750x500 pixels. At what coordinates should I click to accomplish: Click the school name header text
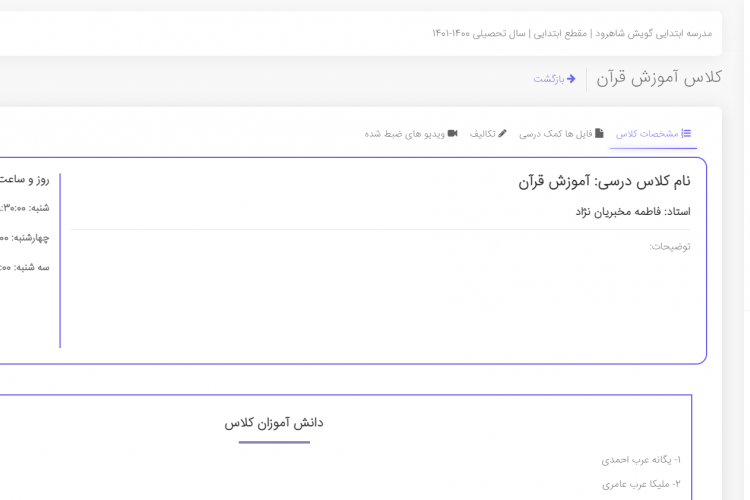pyautogui.click(x=572, y=33)
